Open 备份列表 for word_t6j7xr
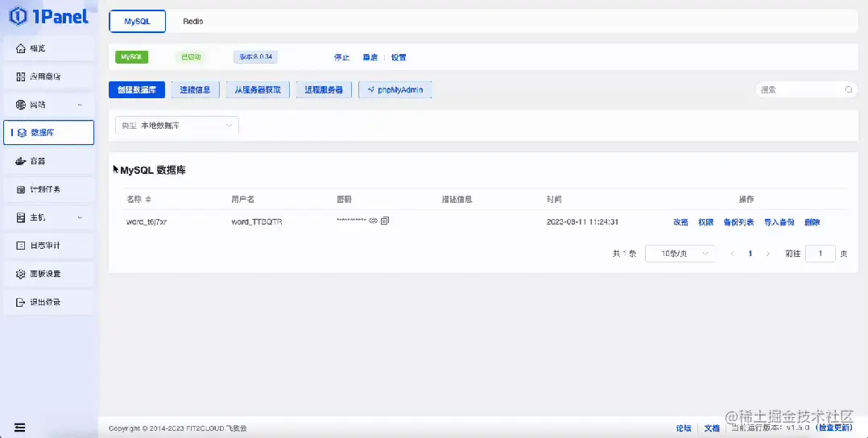The image size is (868, 438). point(738,222)
